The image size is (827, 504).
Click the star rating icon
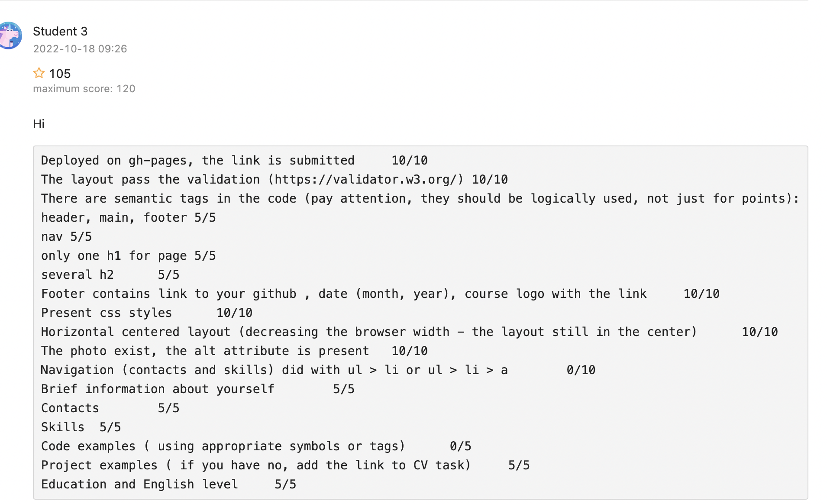click(39, 73)
